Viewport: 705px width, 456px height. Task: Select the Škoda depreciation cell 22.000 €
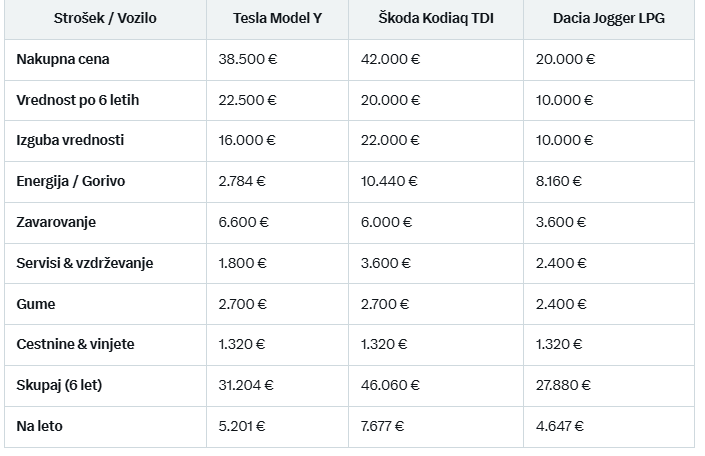390,140
